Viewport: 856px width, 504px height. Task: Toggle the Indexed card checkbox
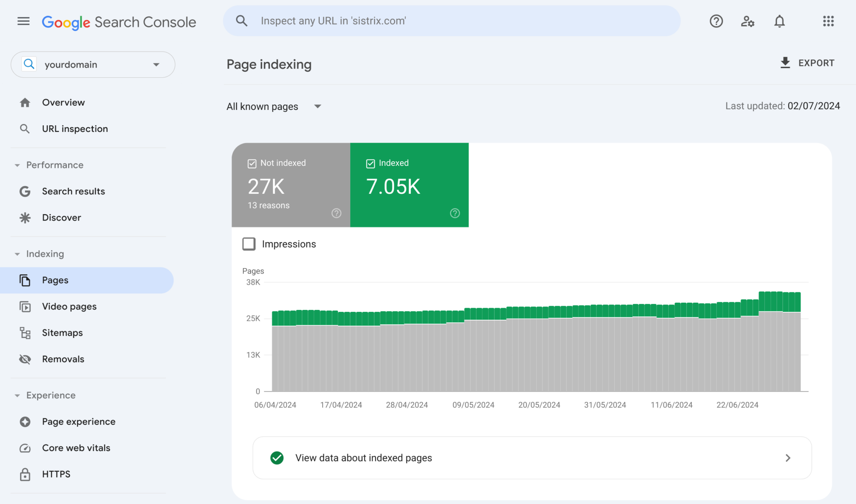point(370,163)
